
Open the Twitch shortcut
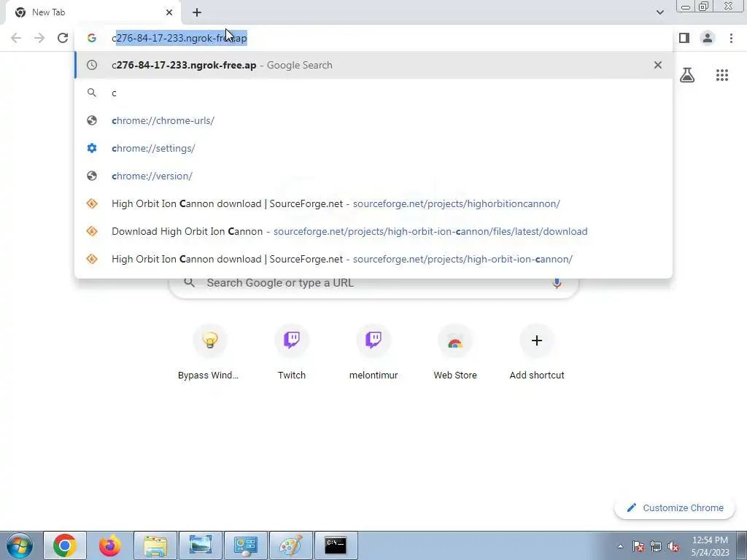pyautogui.click(x=292, y=352)
